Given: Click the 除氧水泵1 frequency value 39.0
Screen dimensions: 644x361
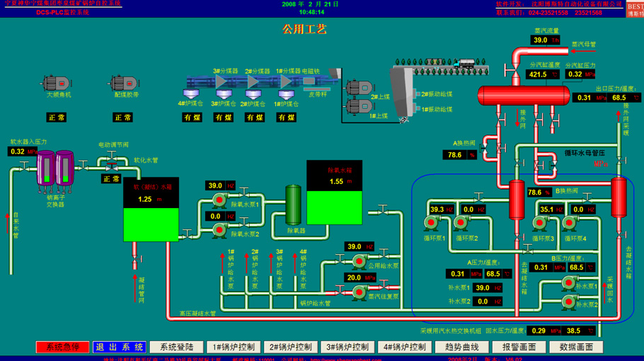Looking at the screenshot, I should [214, 186].
